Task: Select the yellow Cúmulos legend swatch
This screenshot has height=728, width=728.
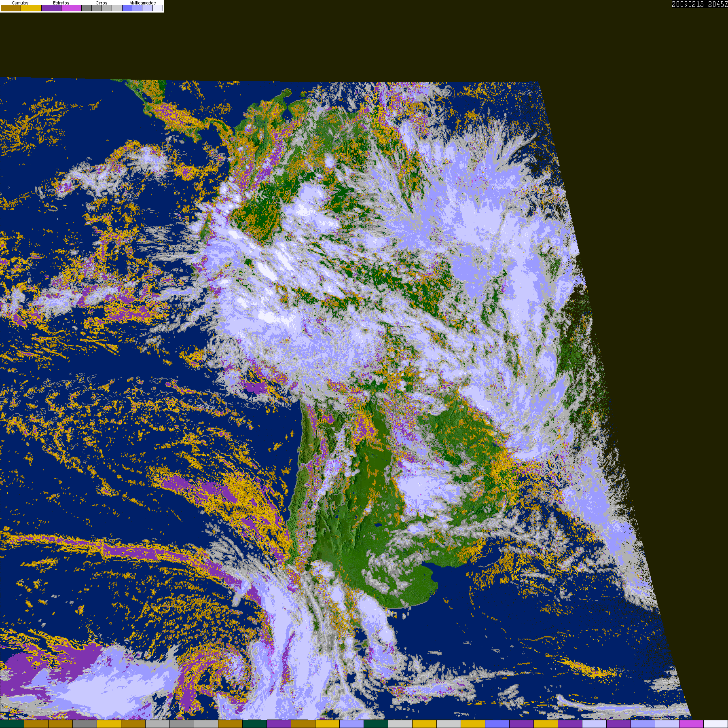Action: coord(31,8)
